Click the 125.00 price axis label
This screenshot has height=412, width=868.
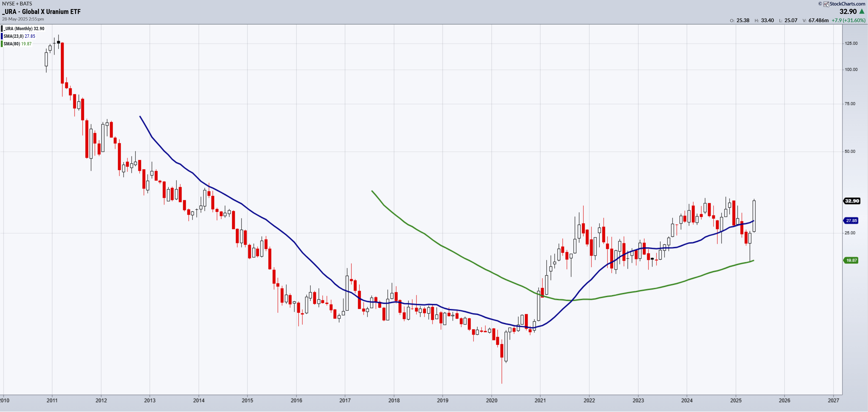(851, 43)
